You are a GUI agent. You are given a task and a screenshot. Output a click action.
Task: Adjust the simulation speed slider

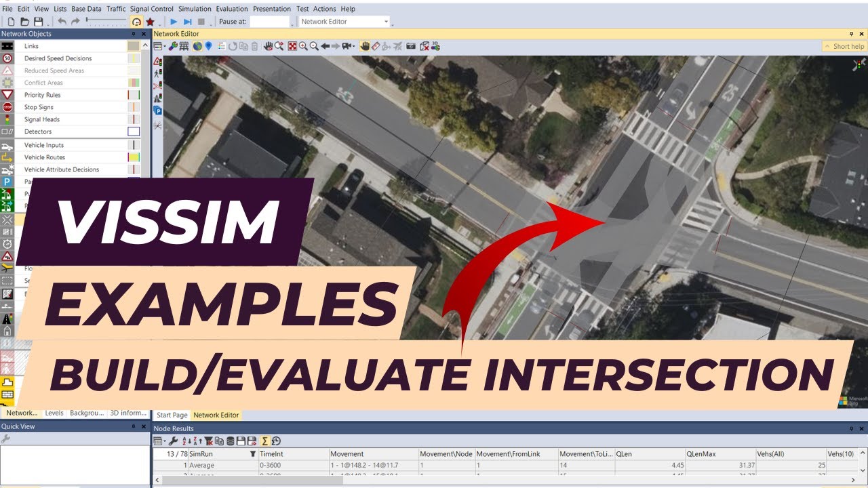105,22
